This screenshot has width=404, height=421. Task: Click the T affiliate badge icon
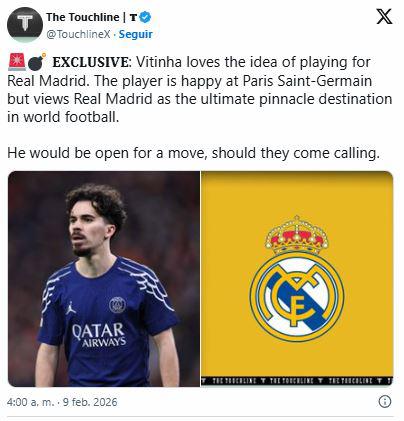point(133,17)
